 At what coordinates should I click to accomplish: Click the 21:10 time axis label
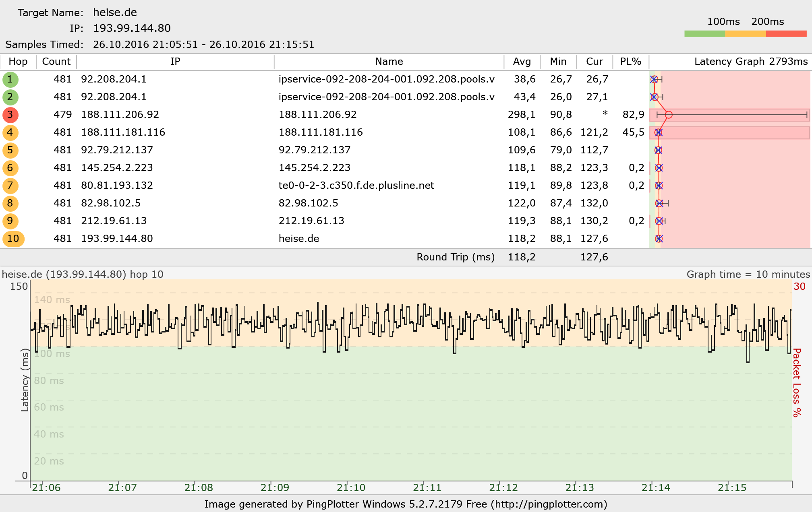(351, 487)
